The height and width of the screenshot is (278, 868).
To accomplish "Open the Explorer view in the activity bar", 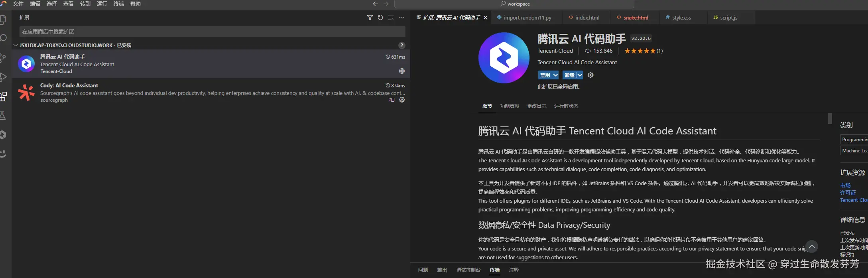I will [3, 20].
